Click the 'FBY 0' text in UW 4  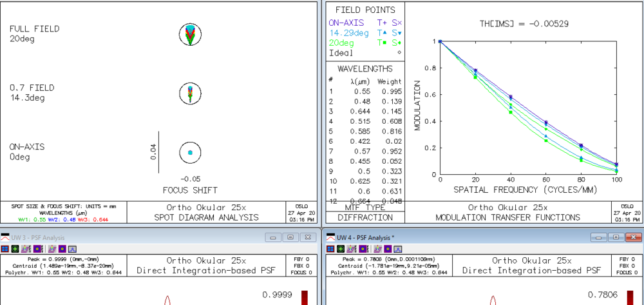pyautogui.click(x=629, y=259)
